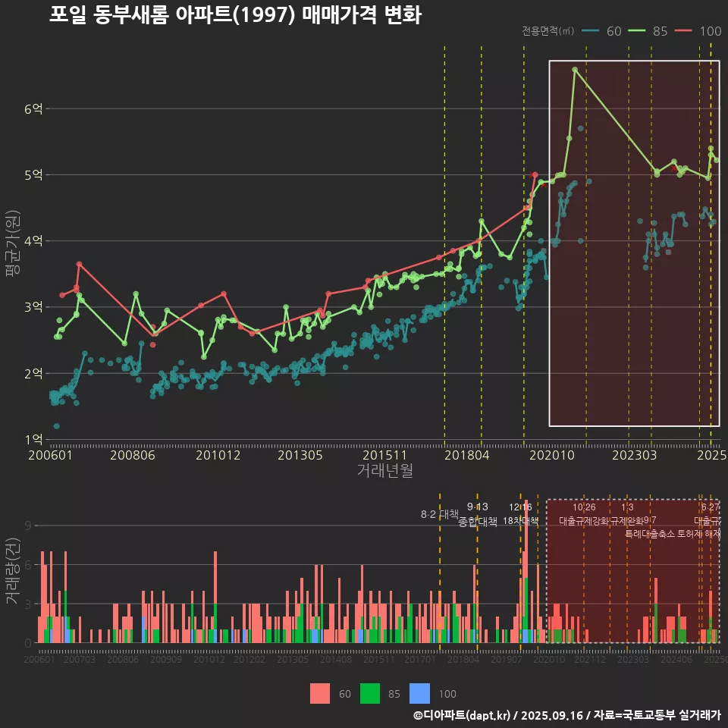The image size is (728, 728).
Task: Select the 8·2 대책 annotation label
Action: tap(444, 514)
